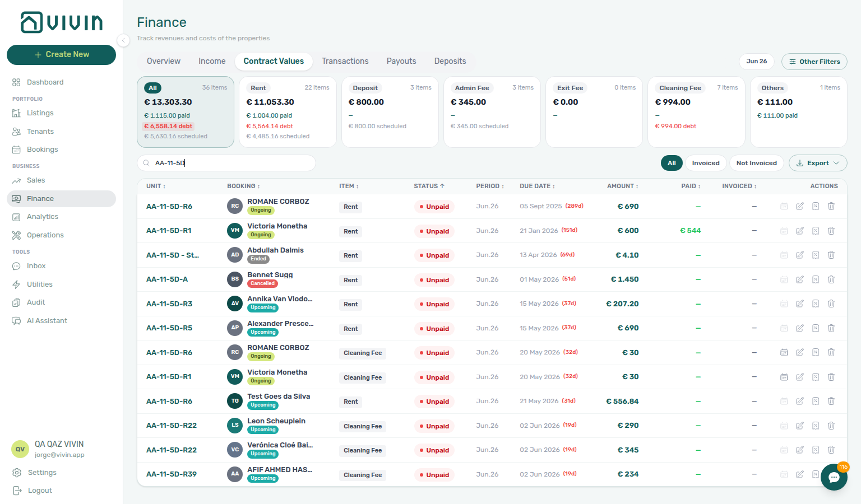
Task: Switch to the Overview tab
Action: (x=164, y=61)
